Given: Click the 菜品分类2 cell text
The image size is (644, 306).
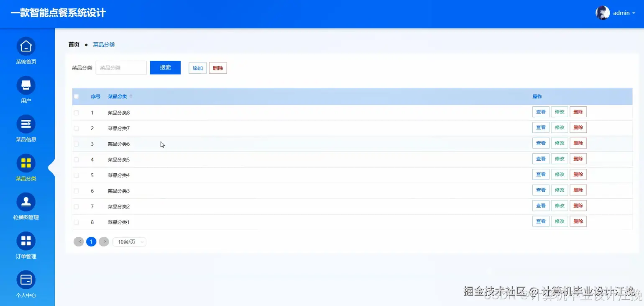Looking at the screenshot, I should coord(119,206).
